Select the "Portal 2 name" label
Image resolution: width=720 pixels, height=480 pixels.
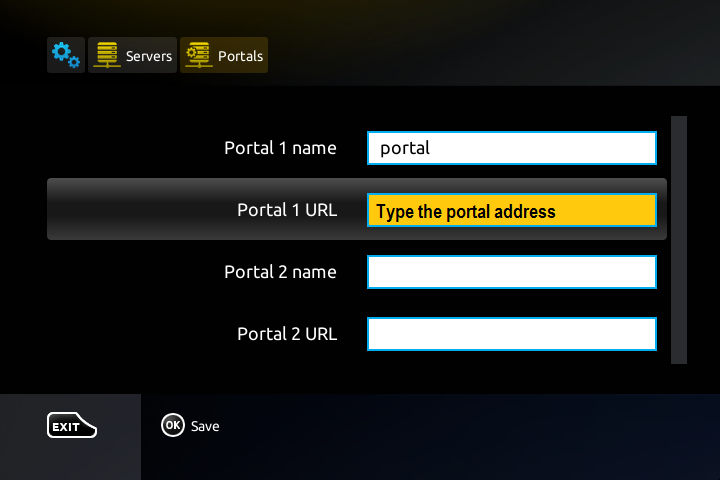(x=280, y=272)
